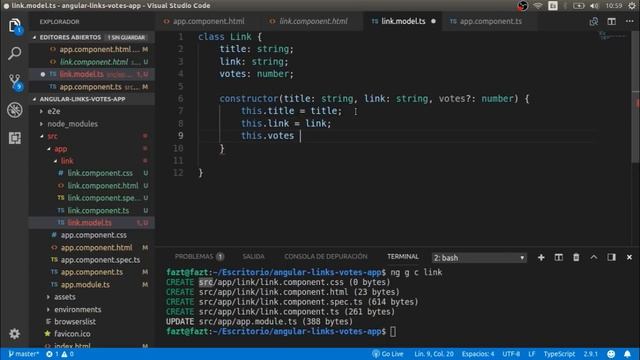Open editor More Actions ellipsis menu
Screen dimensions: 640x360
629,22
